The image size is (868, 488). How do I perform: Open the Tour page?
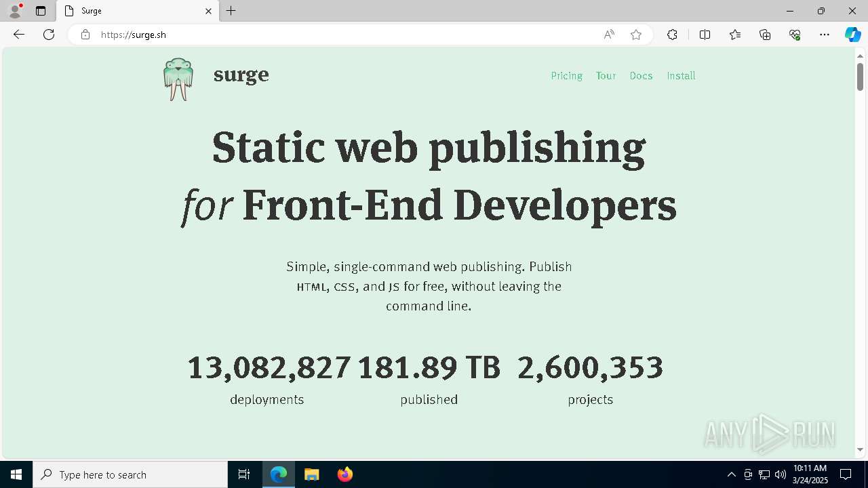(x=606, y=76)
